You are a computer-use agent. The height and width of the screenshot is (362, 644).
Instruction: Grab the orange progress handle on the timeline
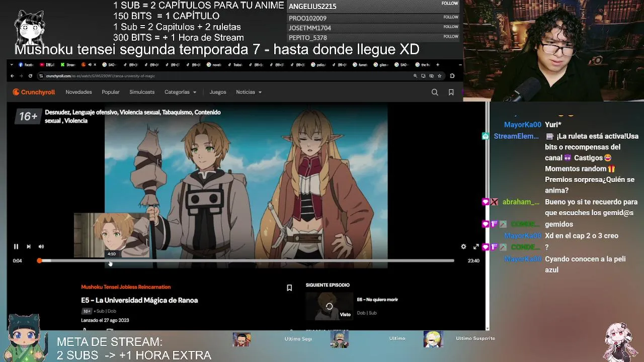click(x=39, y=260)
